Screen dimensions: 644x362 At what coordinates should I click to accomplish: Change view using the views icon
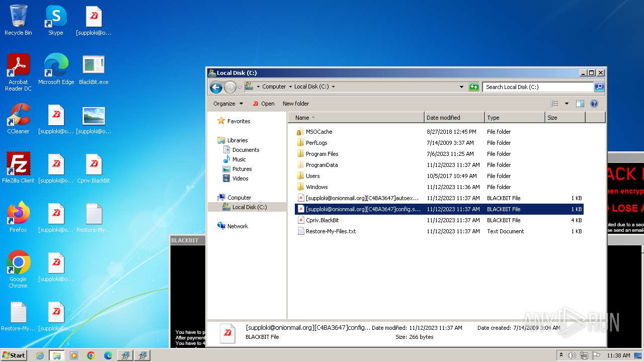pos(554,104)
